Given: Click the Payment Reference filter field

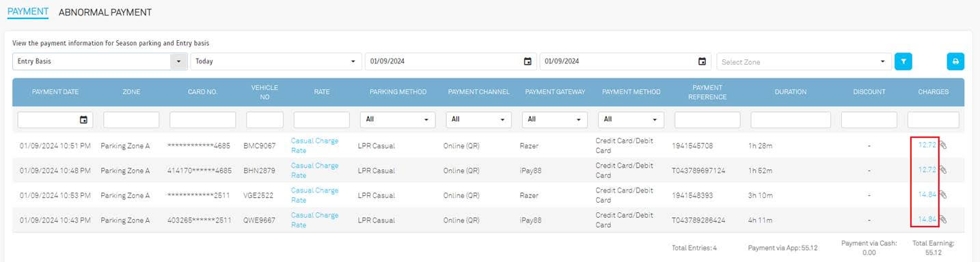Looking at the screenshot, I should click(707, 119).
